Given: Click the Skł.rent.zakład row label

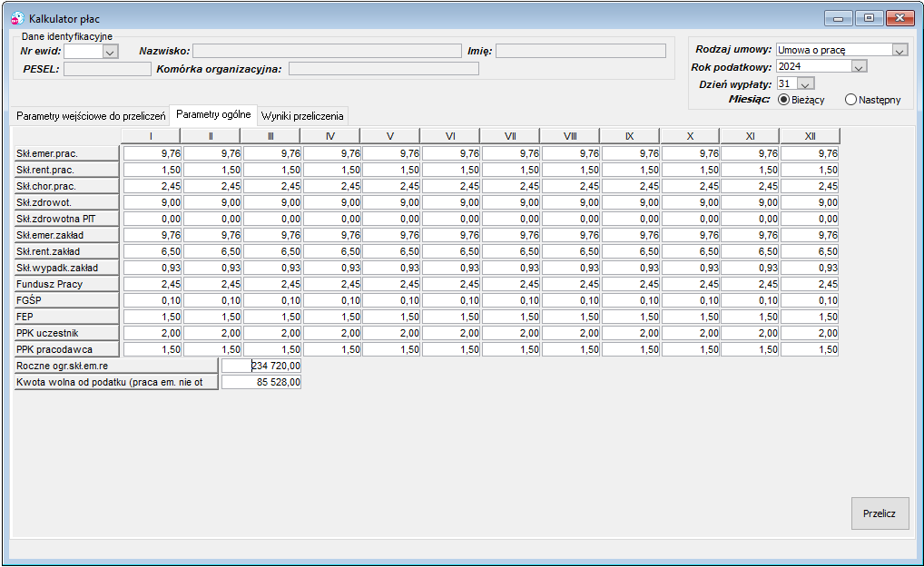Looking at the screenshot, I should [x=66, y=251].
